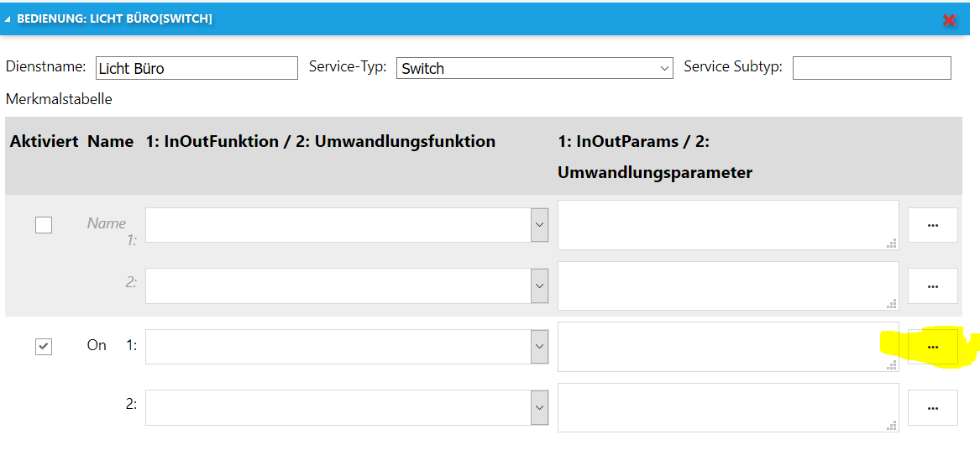Image resolution: width=980 pixels, height=461 pixels.
Task: Click the Dienstname field containing Licht Büro
Action: click(197, 68)
